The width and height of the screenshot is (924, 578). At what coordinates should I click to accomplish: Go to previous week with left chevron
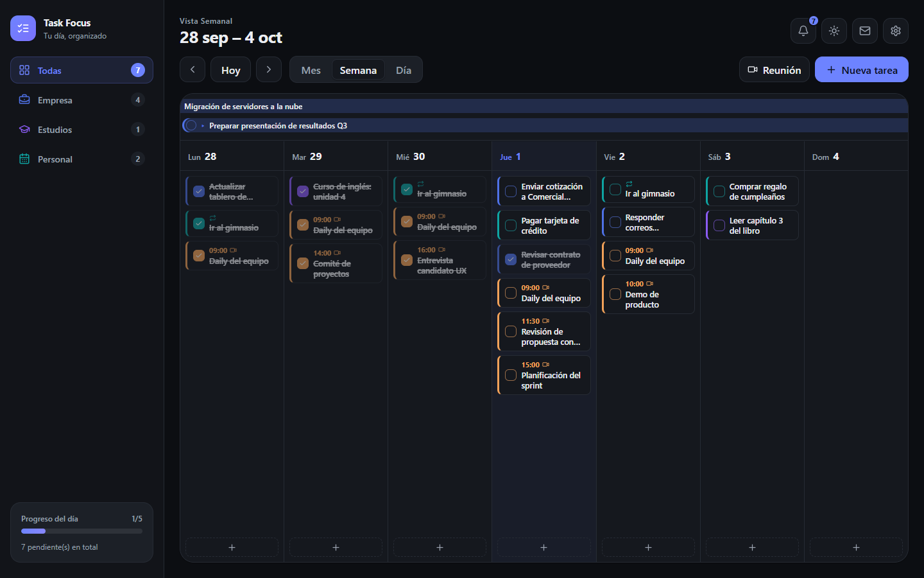[x=193, y=69]
